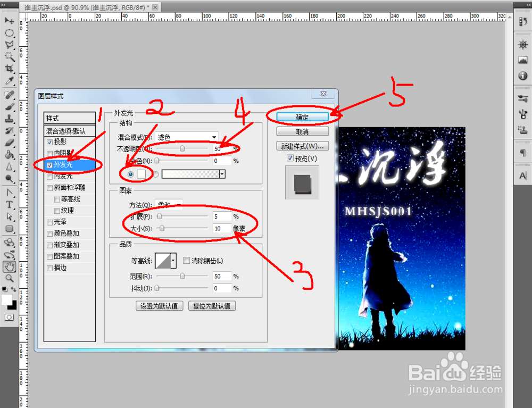Image resolution: width=532 pixels, height=408 pixels.
Task: Open the Character panel icon
Action: 522,176
